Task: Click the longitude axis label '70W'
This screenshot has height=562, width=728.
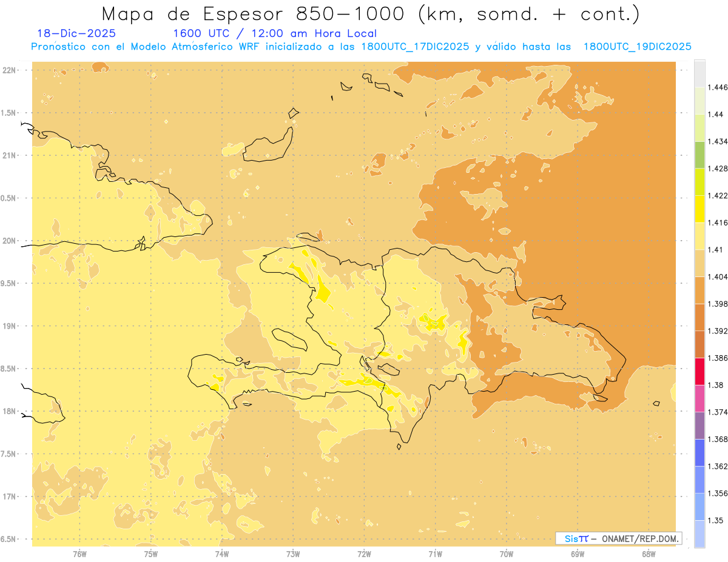Action: pos(507,554)
